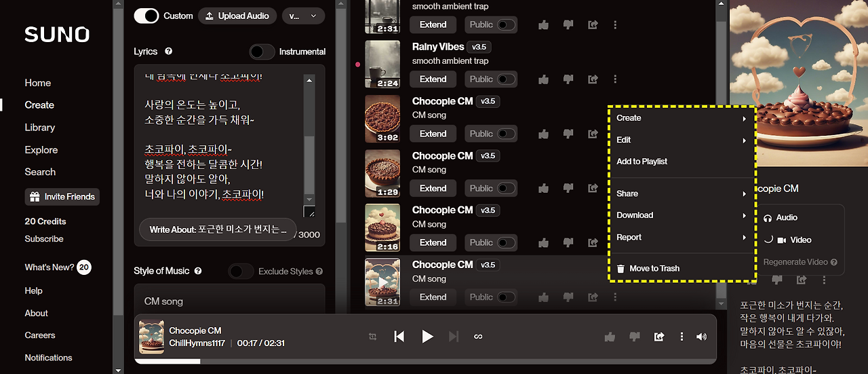The image size is (868, 374).
Task: Open three-dot menu in the player bar
Action: (x=682, y=337)
